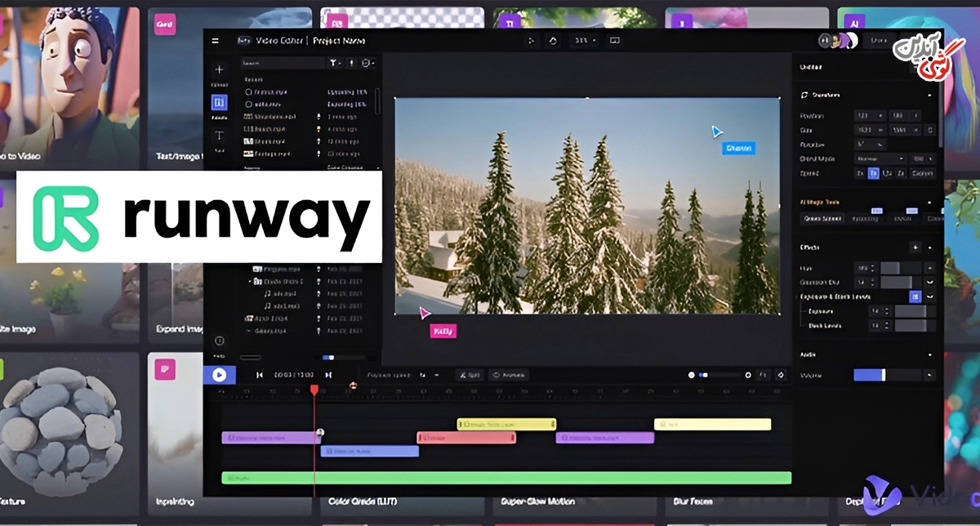This screenshot has height=526, width=980.
Task: Open the Help icon at sidebar bottom
Action: (x=219, y=341)
